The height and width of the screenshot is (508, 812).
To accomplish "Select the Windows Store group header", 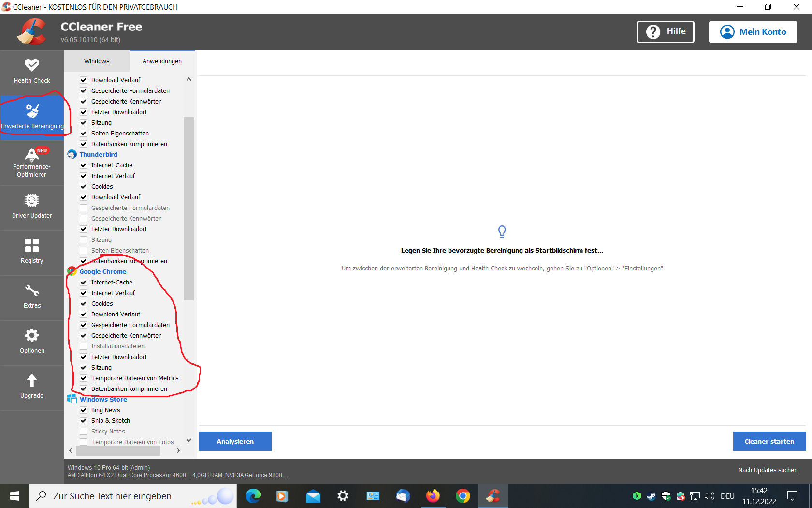I will click(103, 400).
